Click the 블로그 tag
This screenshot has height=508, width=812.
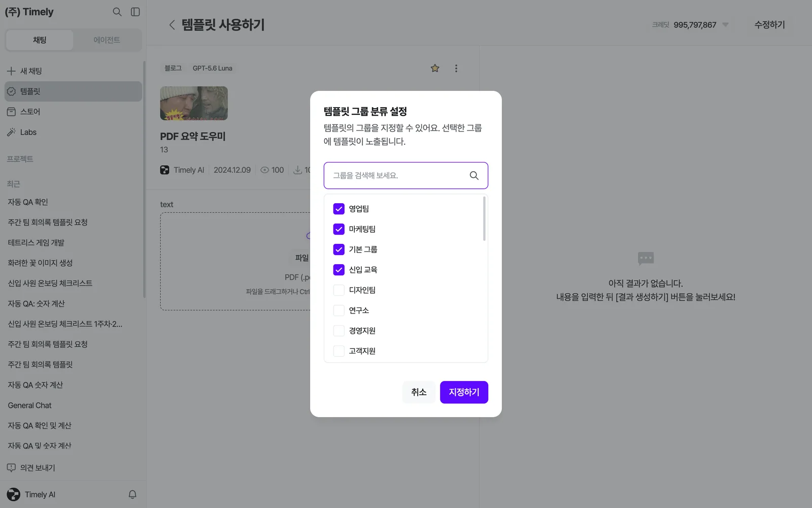pyautogui.click(x=173, y=68)
